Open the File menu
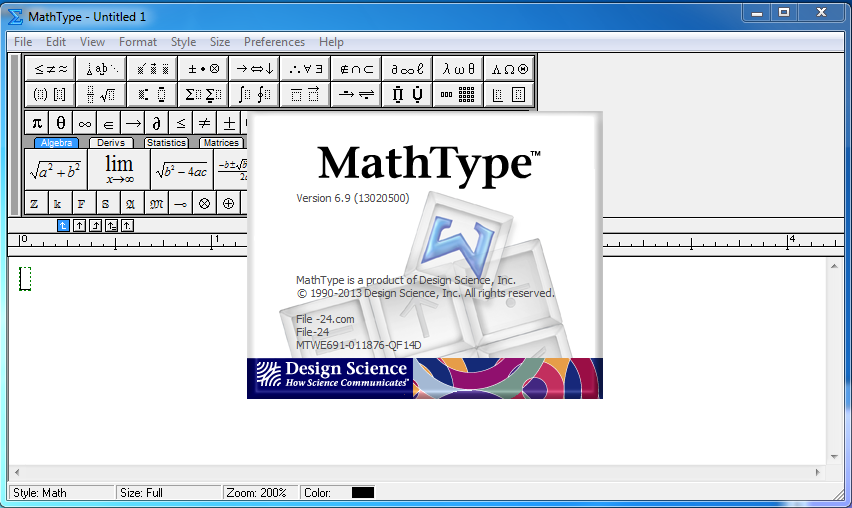This screenshot has width=852, height=508. point(23,42)
